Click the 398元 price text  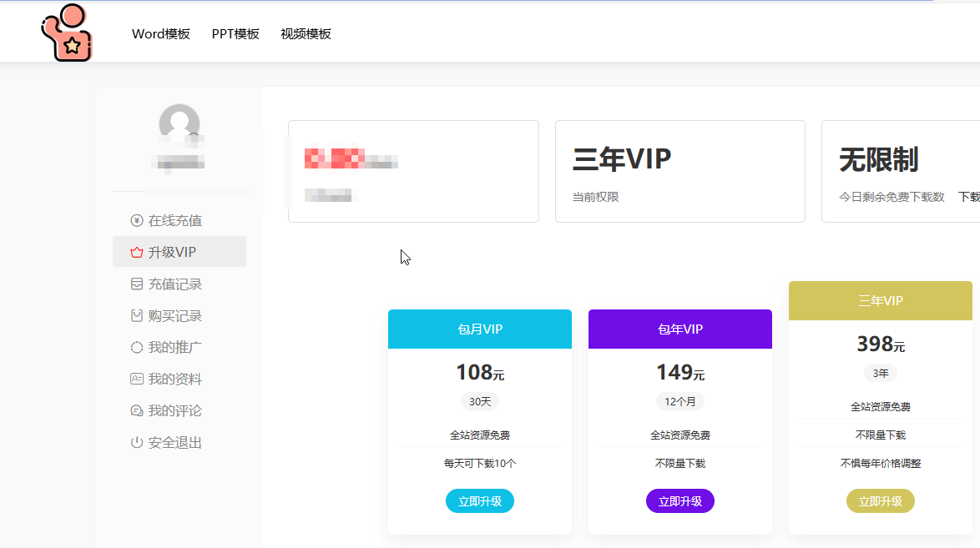click(x=880, y=344)
